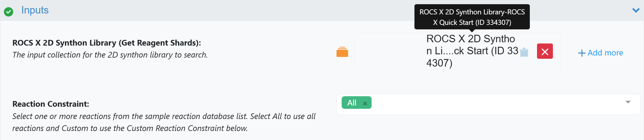This screenshot has height=140, width=644.
Task: Click the black tooltip showing ID 334307
Action: [x=472, y=17]
